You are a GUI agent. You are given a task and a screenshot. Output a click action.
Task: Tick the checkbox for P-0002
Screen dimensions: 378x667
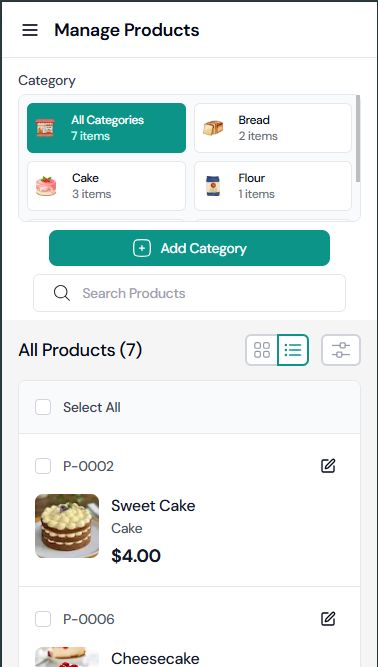point(43,466)
